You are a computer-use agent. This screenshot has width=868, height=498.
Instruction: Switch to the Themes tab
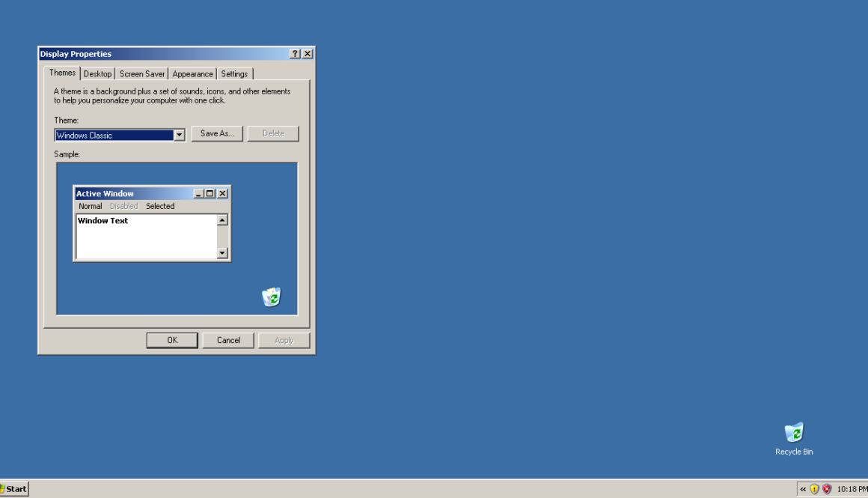62,73
